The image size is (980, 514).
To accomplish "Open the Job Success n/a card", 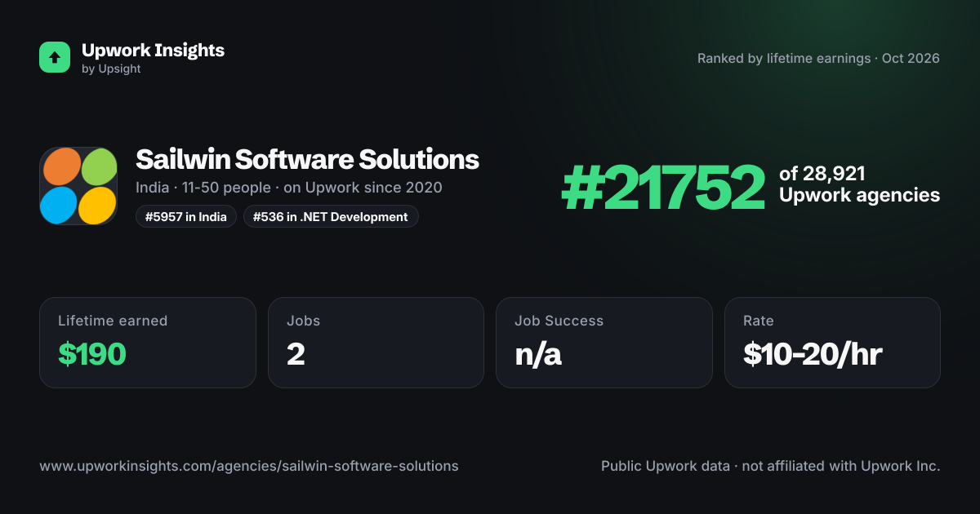I will (604, 343).
